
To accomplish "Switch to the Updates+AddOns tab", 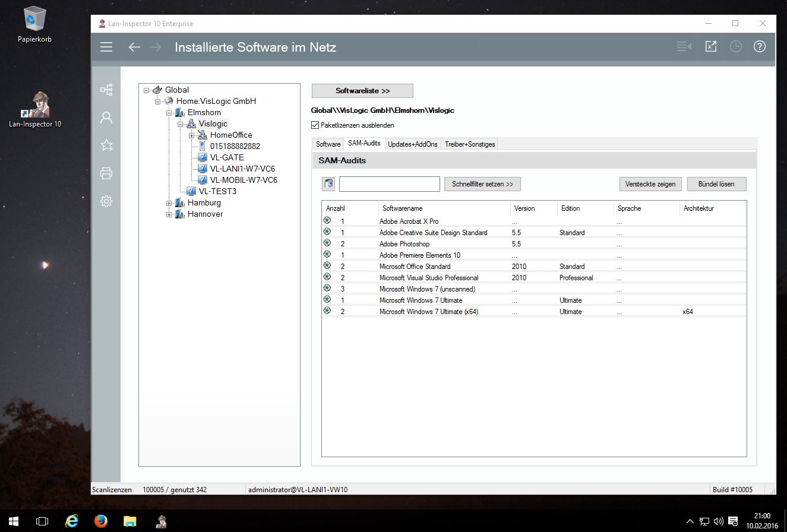I will [412, 144].
